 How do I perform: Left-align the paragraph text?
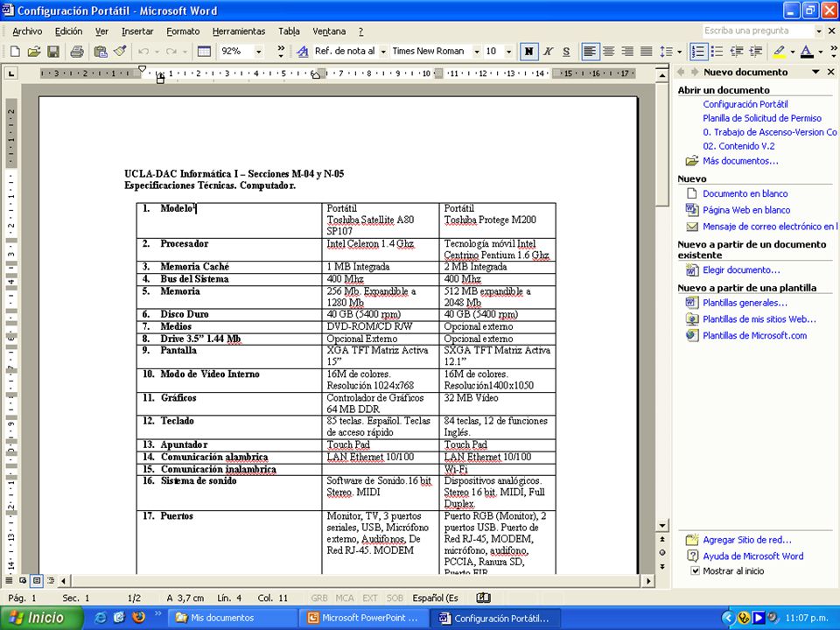590,52
